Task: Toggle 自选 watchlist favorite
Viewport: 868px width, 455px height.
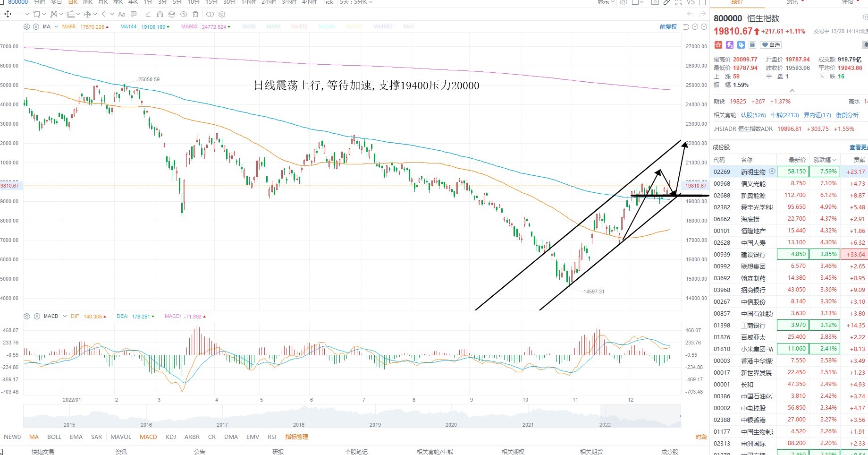Action: pyautogui.click(x=771, y=45)
